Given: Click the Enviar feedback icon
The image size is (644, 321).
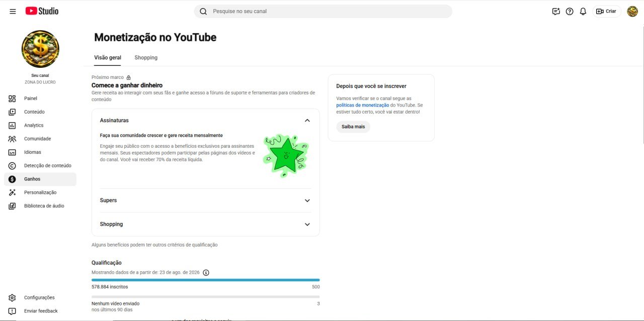Looking at the screenshot, I should coord(12,311).
